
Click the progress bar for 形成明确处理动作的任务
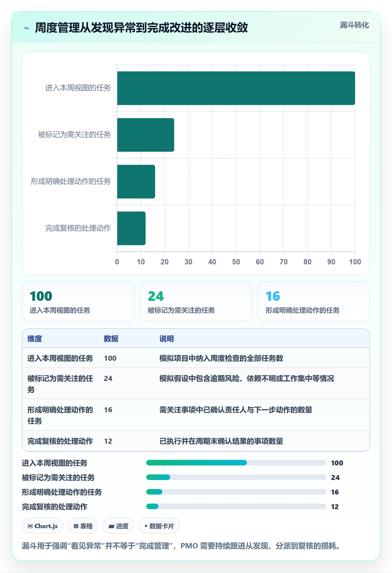coord(236,492)
